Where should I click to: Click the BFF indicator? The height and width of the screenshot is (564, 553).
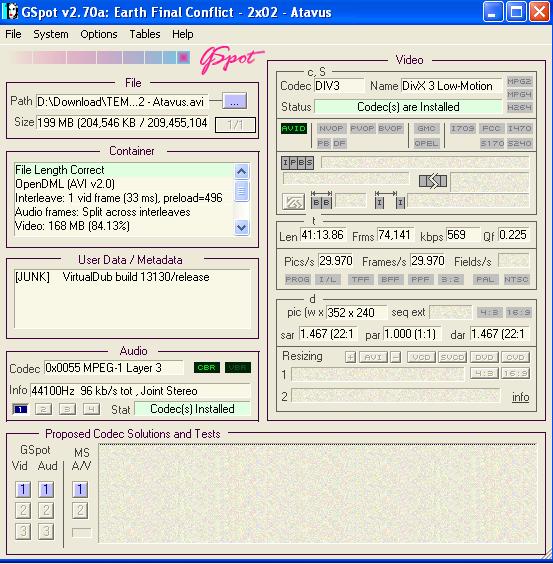click(x=390, y=279)
